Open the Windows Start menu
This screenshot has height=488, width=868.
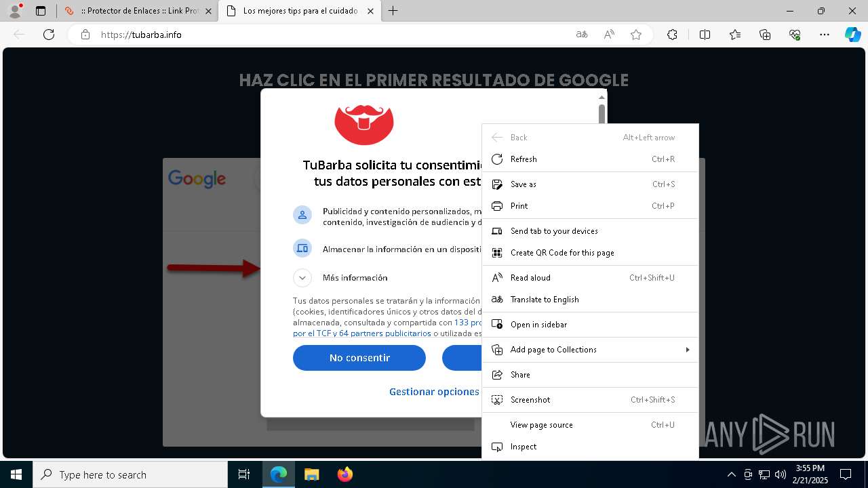[x=16, y=474]
